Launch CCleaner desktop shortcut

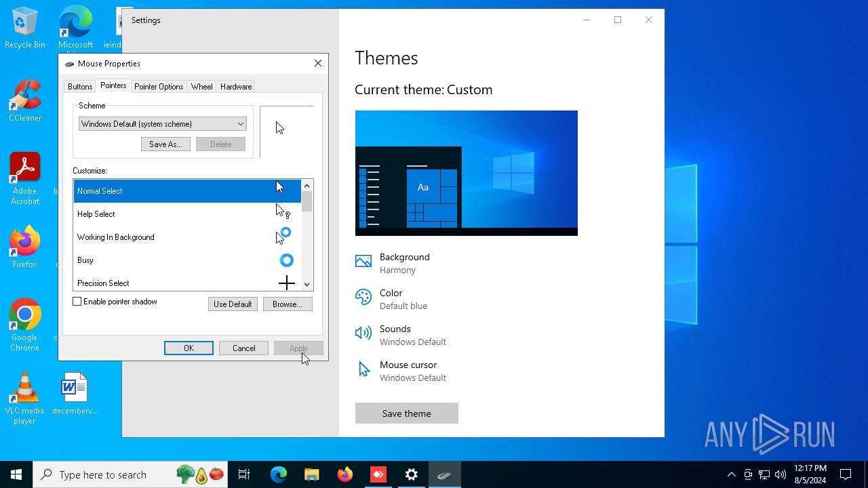click(x=25, y=100)
